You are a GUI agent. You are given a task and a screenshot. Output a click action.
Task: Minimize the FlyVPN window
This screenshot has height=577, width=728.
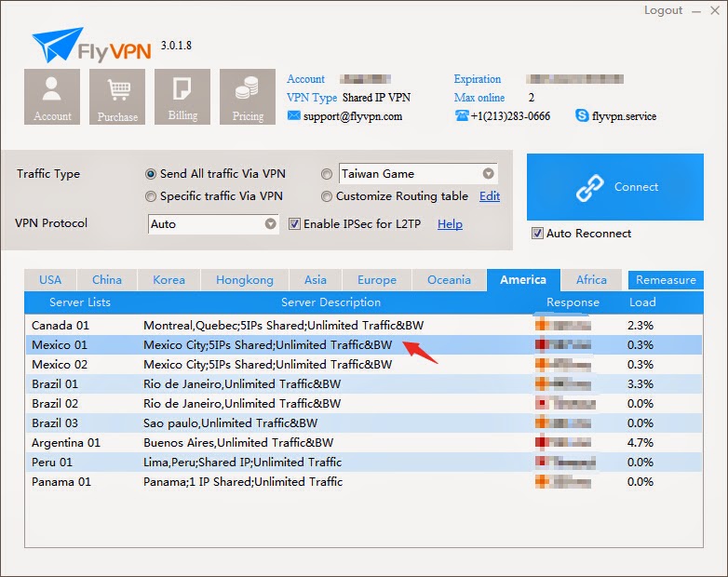[696, 11]
